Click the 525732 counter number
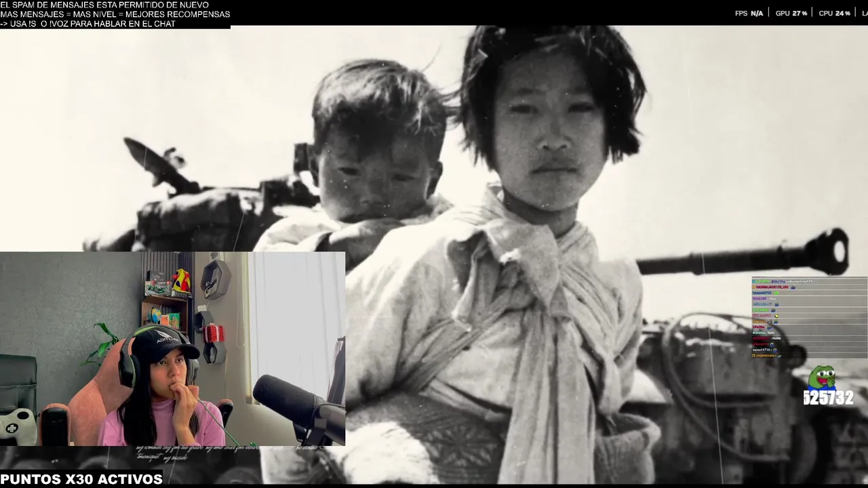Viewport: 868px width, 488px height. [828, 398]
